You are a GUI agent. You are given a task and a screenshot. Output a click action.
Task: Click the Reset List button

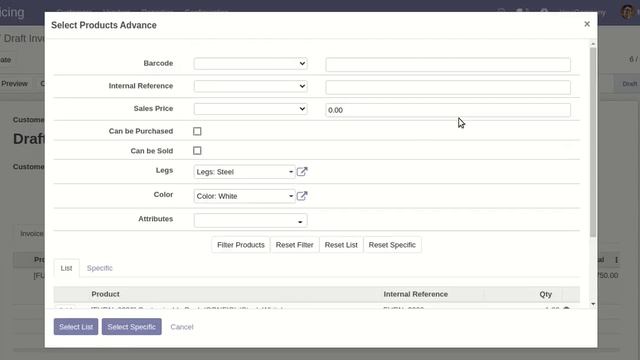[341, 245]
